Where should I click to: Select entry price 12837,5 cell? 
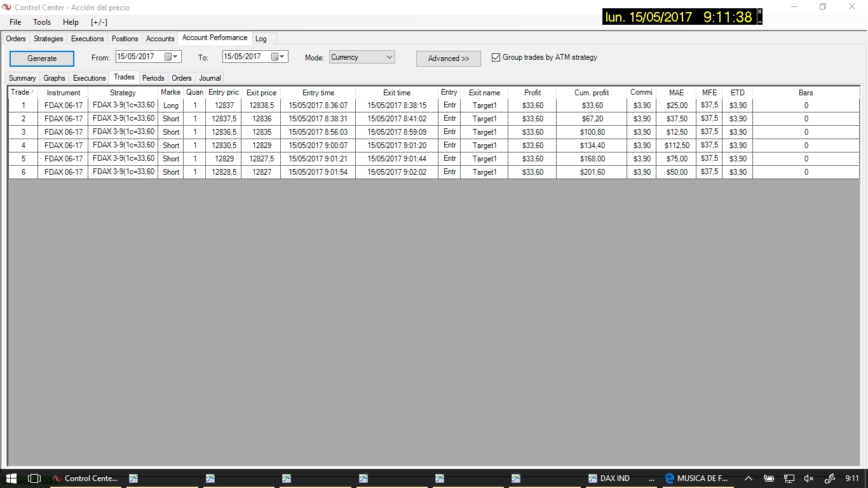[x=224, y=119]
